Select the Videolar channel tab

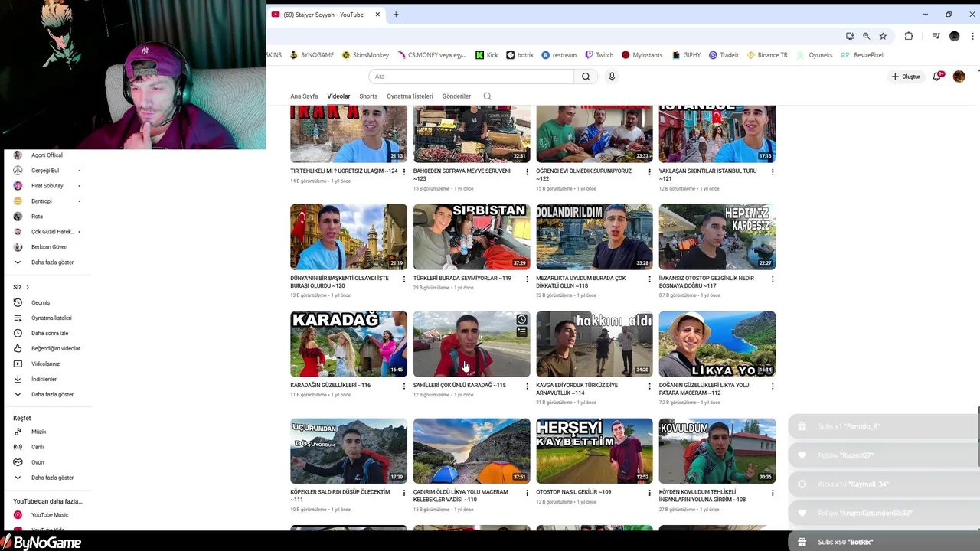pyautogui.click(x=338, y=96)
